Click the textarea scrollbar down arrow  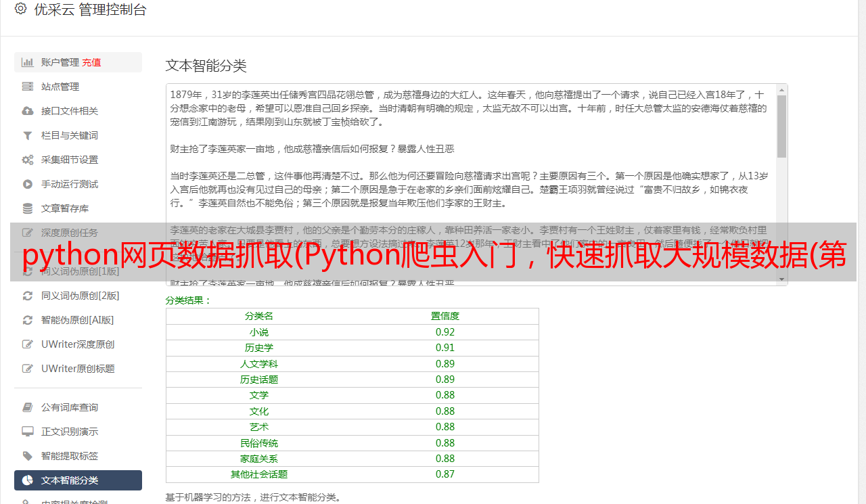[x=781, y=279]
